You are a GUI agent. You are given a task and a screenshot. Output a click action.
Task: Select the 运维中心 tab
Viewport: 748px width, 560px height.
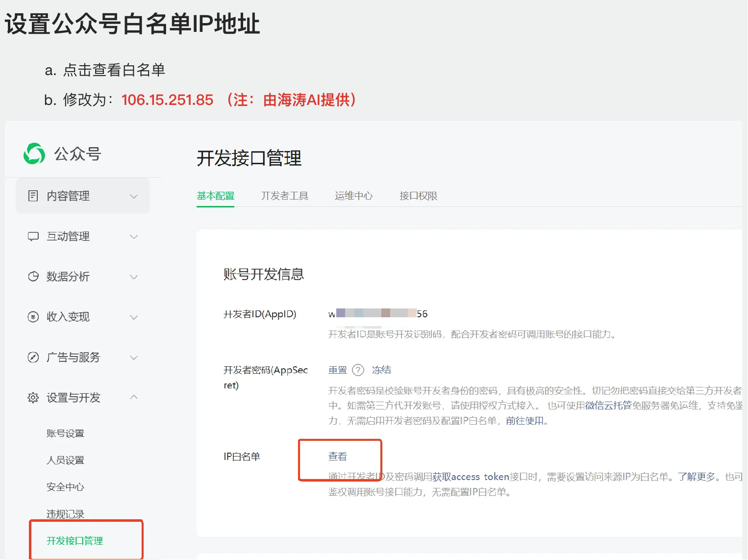point(353,196)
